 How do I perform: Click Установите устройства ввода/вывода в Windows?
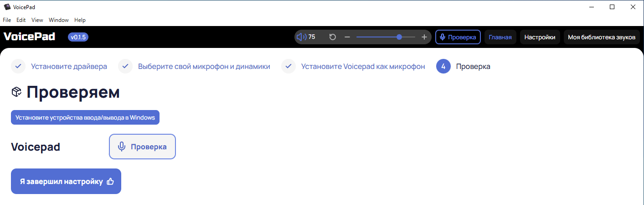(x=85, y=117)
